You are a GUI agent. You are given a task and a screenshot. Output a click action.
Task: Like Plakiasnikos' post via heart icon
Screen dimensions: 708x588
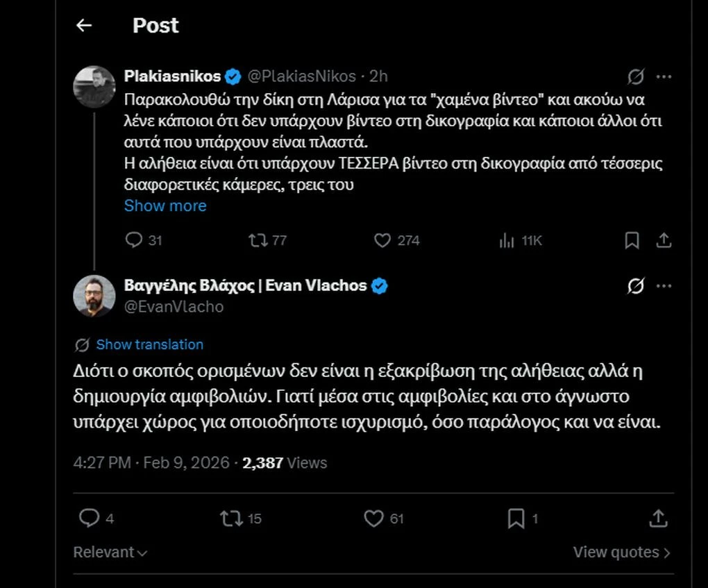pos(382,240)
